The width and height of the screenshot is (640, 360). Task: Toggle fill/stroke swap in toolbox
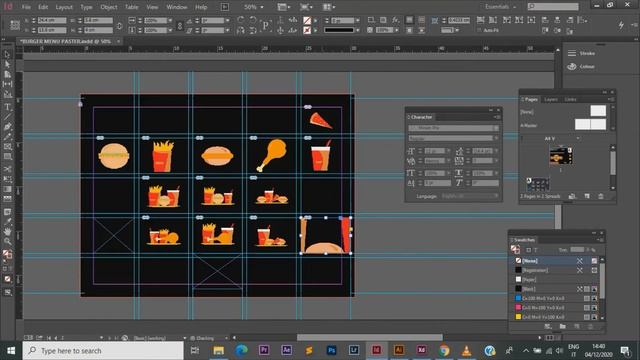tap(11, 250)
